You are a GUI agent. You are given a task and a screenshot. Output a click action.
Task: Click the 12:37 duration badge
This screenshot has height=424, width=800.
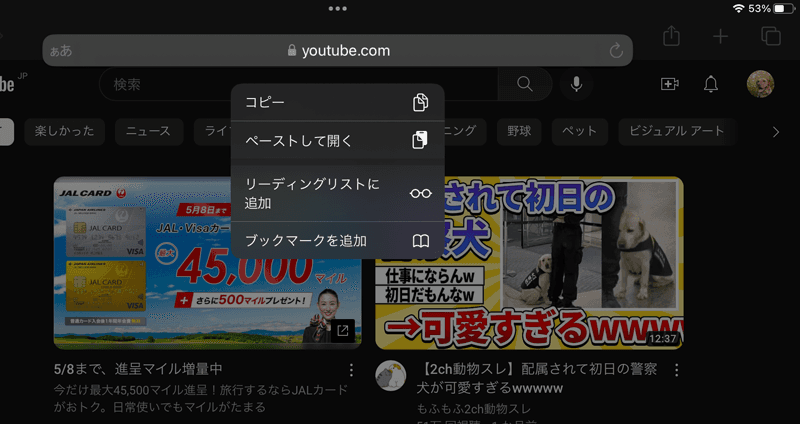pyautogui.click(x=662, y=338)
